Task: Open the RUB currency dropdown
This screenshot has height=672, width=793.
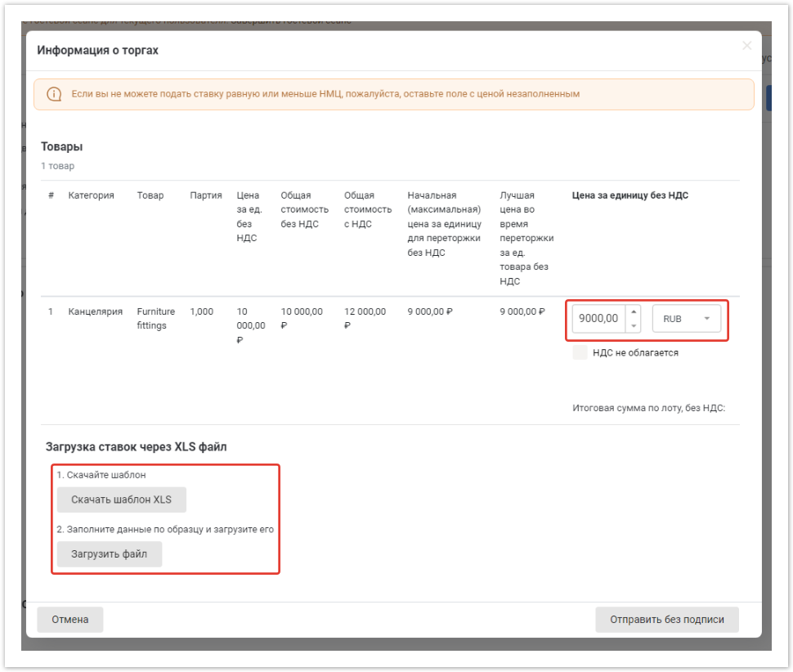Action: click(686, 319)
